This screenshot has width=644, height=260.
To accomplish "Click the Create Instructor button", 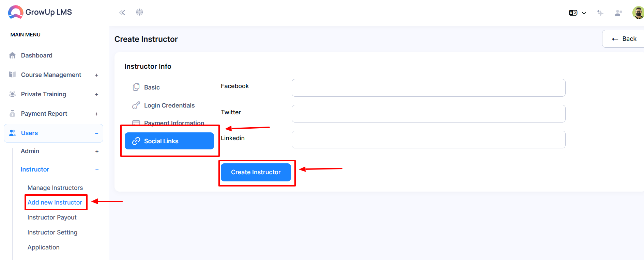I will click(256, 172).
